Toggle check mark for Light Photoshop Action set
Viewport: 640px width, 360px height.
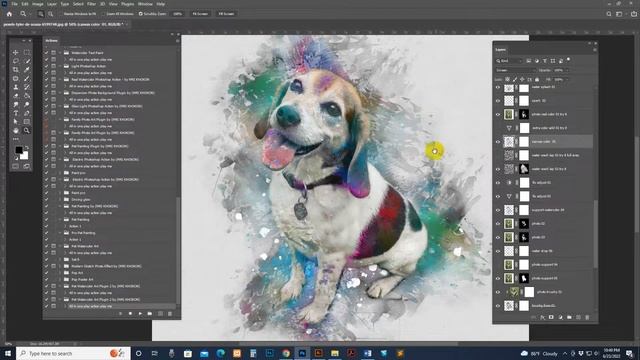(46, 66)
